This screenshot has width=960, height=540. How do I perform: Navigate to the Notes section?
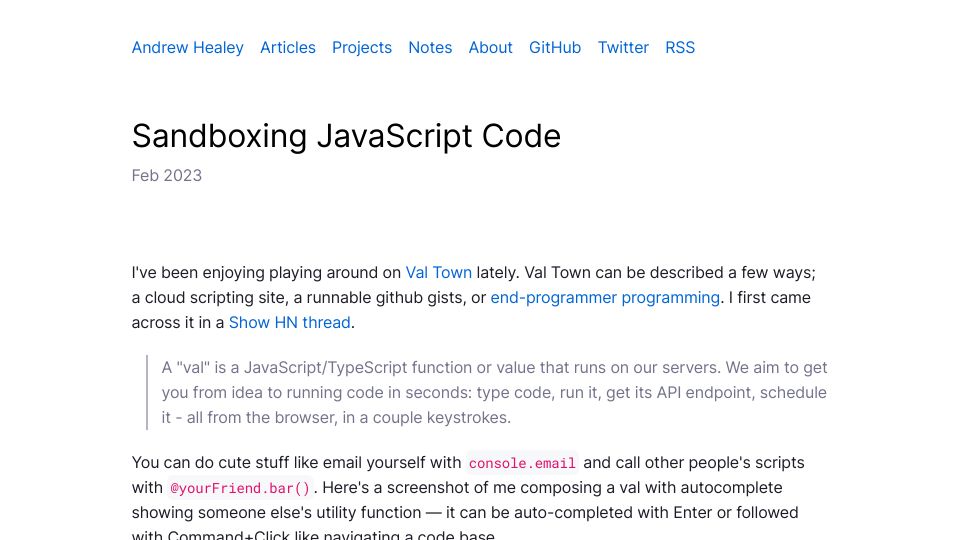pyautogui.click(x=430, y=47)
